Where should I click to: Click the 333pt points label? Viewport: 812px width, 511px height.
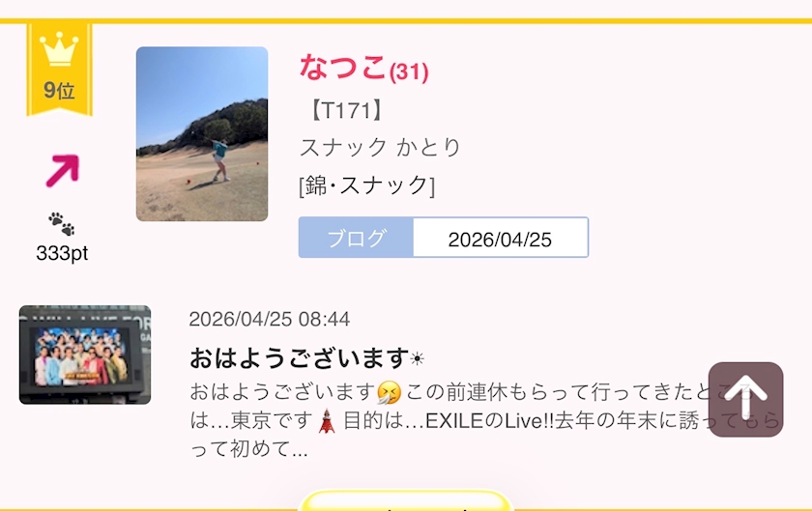tap(62, 253)
